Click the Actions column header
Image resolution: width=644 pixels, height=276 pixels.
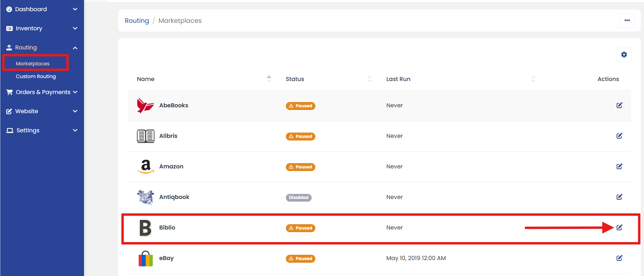[x=608, y=79]
